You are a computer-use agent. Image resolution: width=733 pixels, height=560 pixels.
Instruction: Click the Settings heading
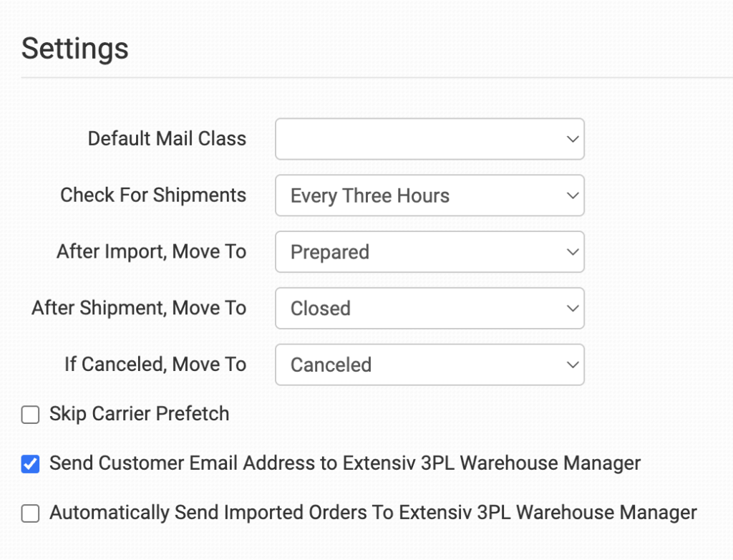pos(75,49)
